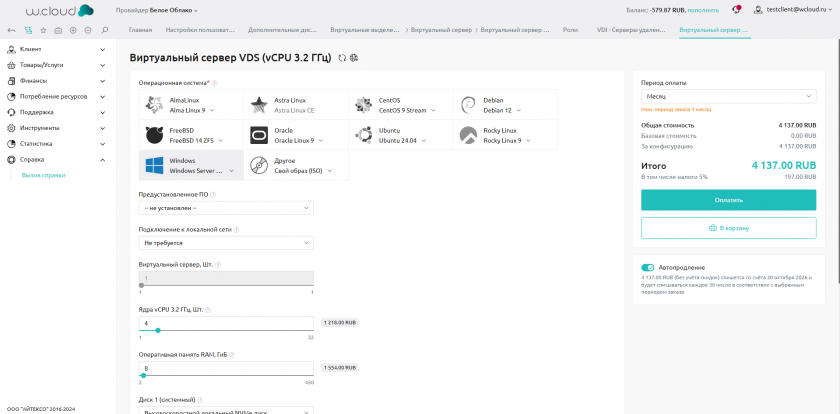Viewport: 840px width, 414px height.
Task: Click the globe icon next to page title
Action: pyautogui.click(x=354, y=58)
